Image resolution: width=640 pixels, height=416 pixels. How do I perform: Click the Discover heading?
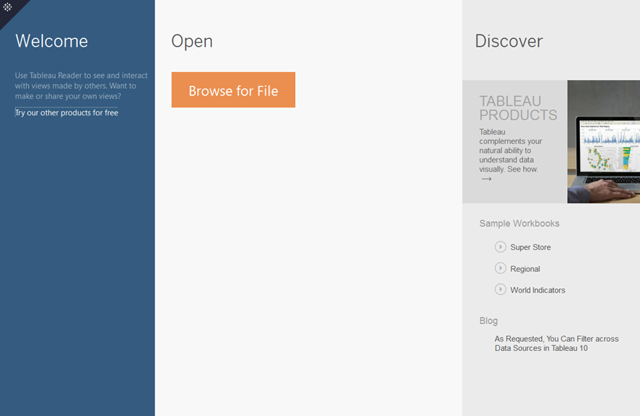click(509, 41)
